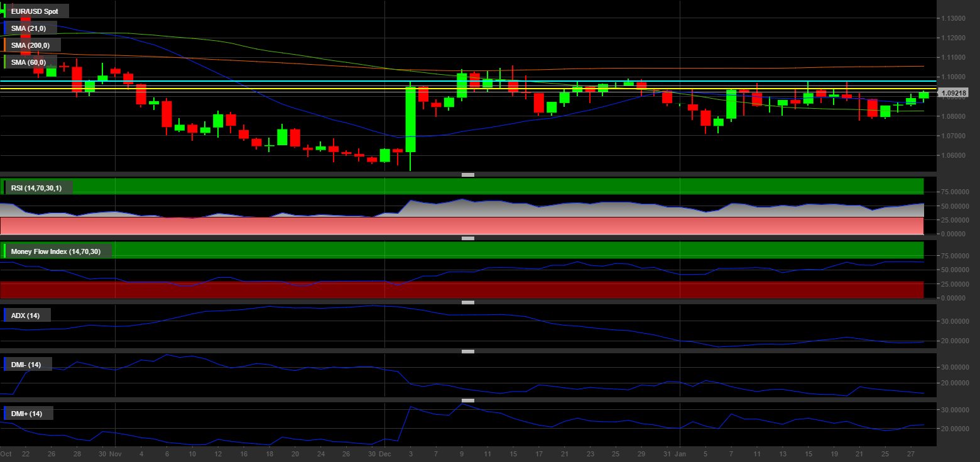
Task: Click the resize grip above Money Flow Index panel
Action: pyautogui.click(x=467, y=238)
